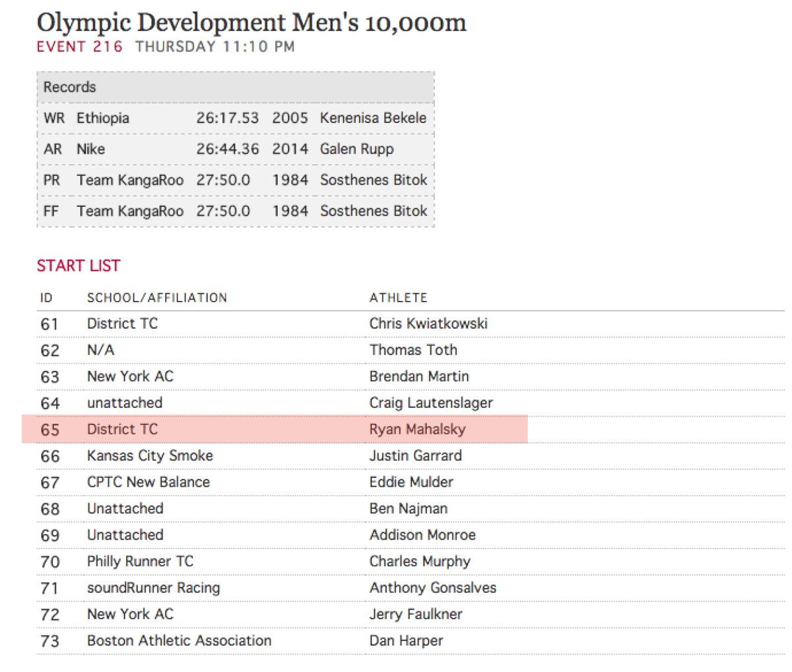The height and width of the screenshot is (672, 792).
Task: Select athlete Jerry Faulkner
Action: (416, 614)
